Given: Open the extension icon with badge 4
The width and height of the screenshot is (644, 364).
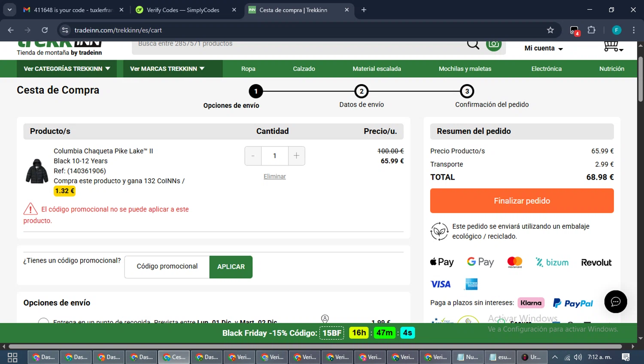Looking at the screenshot, I should (574, 31).
